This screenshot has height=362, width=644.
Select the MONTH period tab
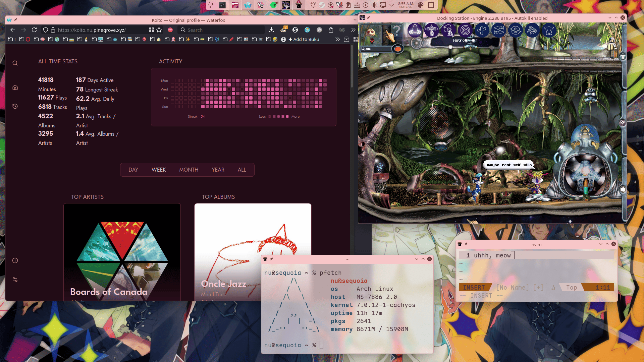189,170
